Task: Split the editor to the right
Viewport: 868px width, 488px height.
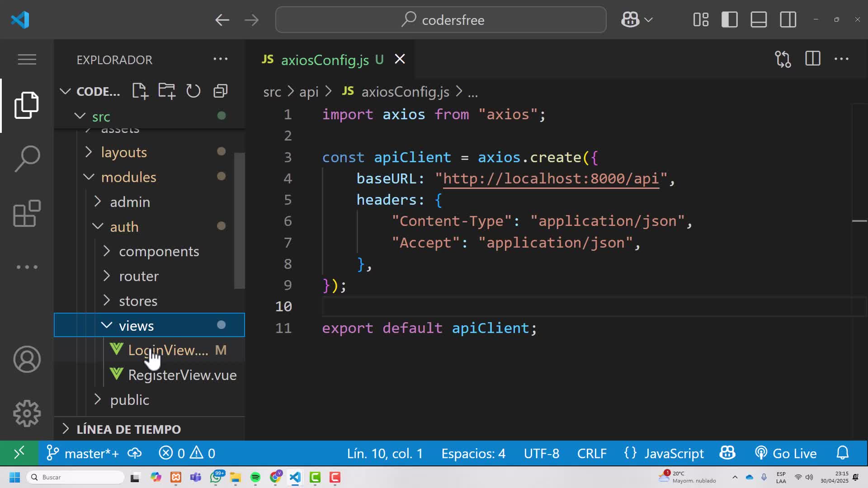Action: (x=813, y=59)
